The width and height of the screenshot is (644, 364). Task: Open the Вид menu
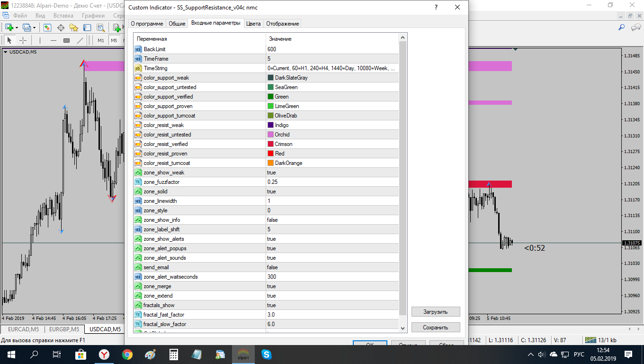point(41,16)
